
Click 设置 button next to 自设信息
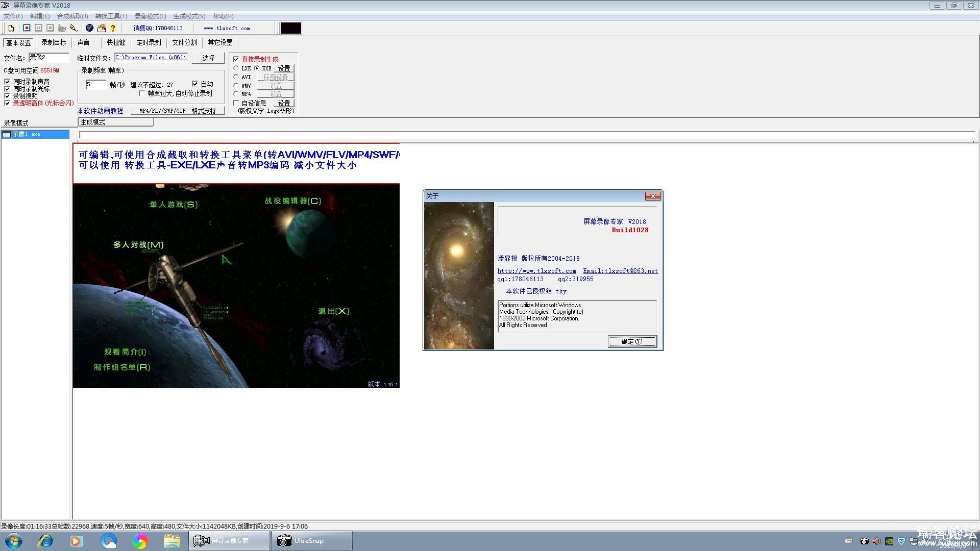coord(284,103)
